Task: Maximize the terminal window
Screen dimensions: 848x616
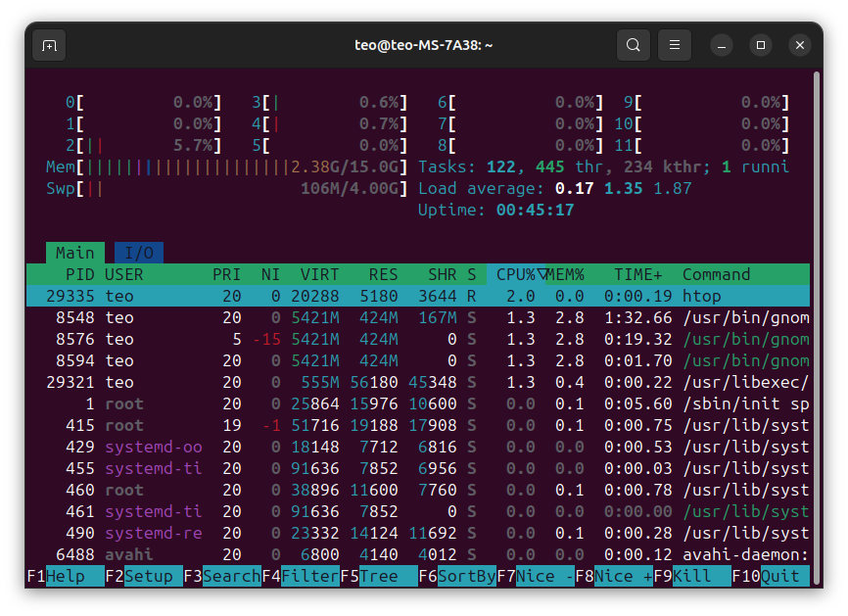Action: coord(761,45)
